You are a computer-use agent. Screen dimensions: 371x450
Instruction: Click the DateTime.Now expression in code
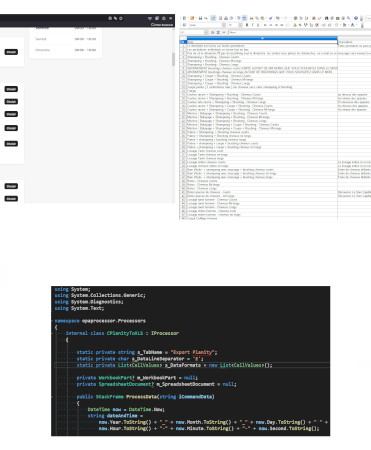coord(146,409)
